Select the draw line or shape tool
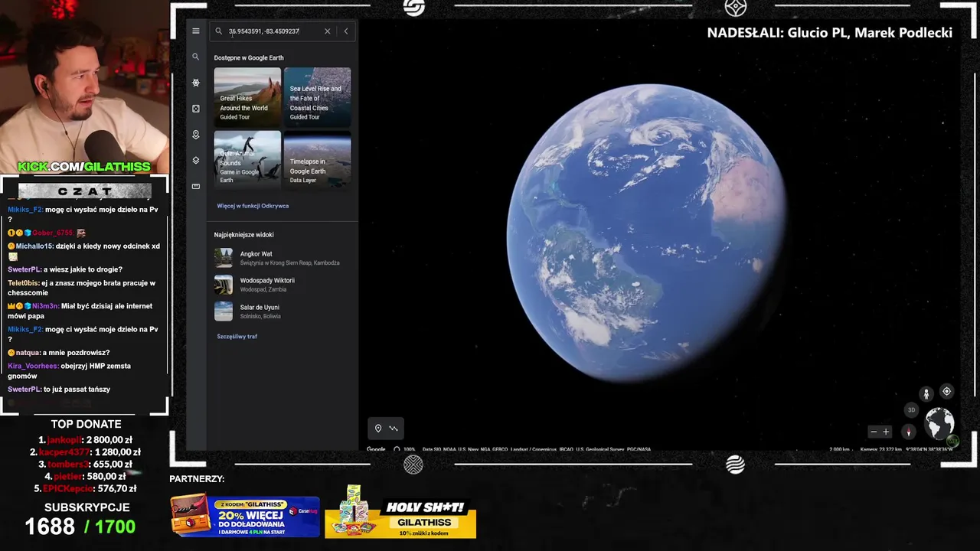The width and height of the screenshot is (980, 551). (394, 429)
